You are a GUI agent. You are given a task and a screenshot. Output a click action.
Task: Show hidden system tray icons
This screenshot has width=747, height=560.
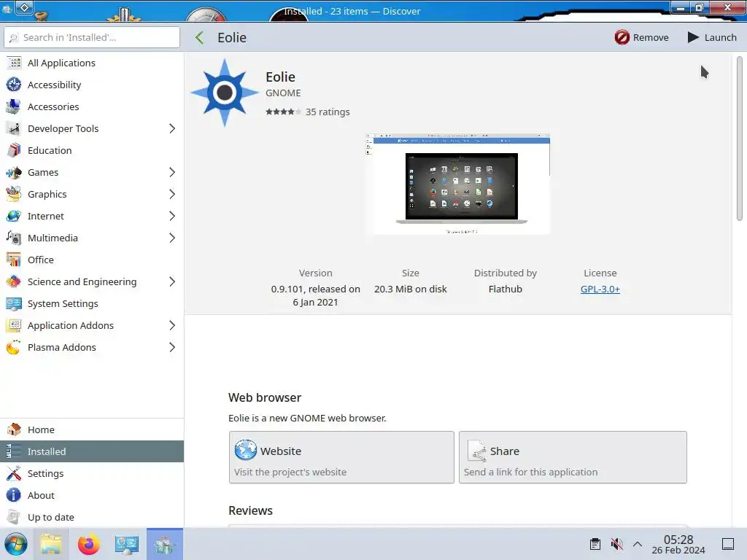tap(638, 544)
